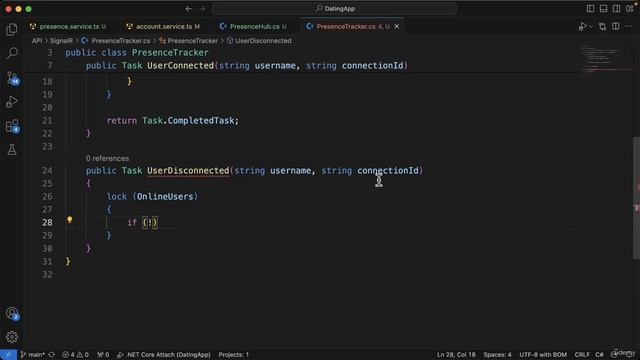
Task: Click line number 28 in the gutter
Action: [x=47, y=222]
